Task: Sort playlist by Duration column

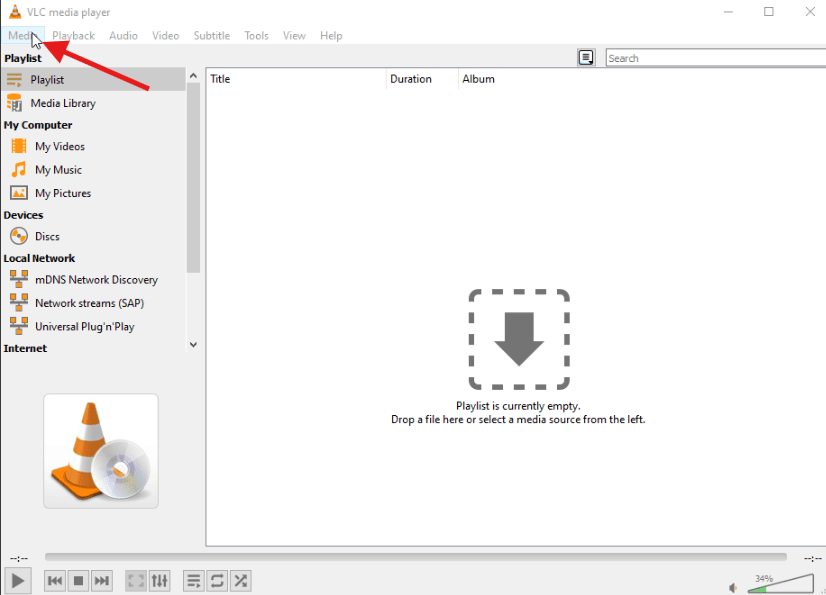Action: tap(422, 79)
